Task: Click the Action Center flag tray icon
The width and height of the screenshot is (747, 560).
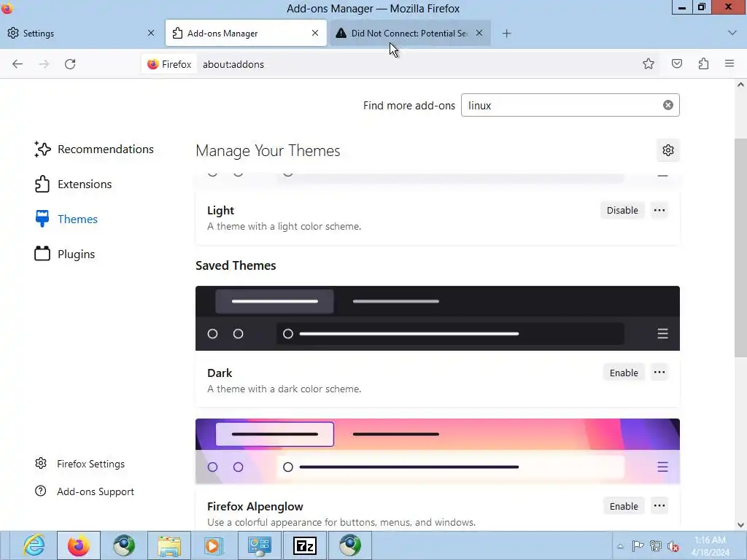Action: (637, 546)
